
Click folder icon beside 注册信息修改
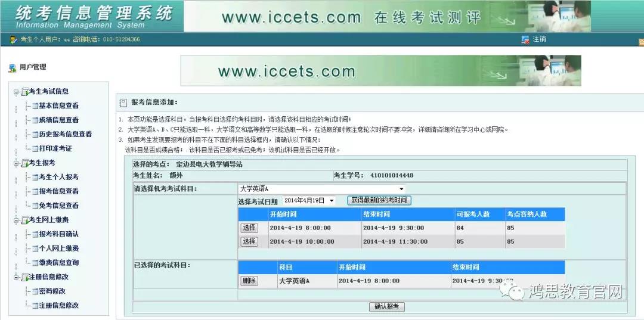tap(24, 277)
